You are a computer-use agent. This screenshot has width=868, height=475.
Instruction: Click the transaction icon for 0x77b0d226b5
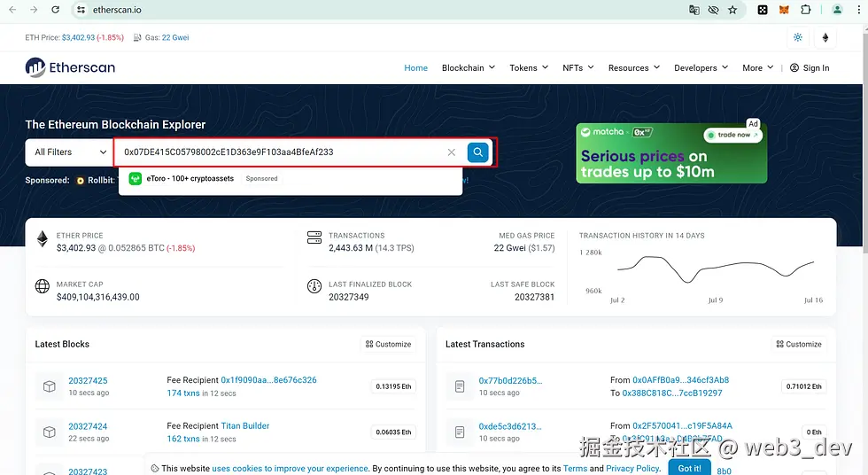[x=460, y=386]
